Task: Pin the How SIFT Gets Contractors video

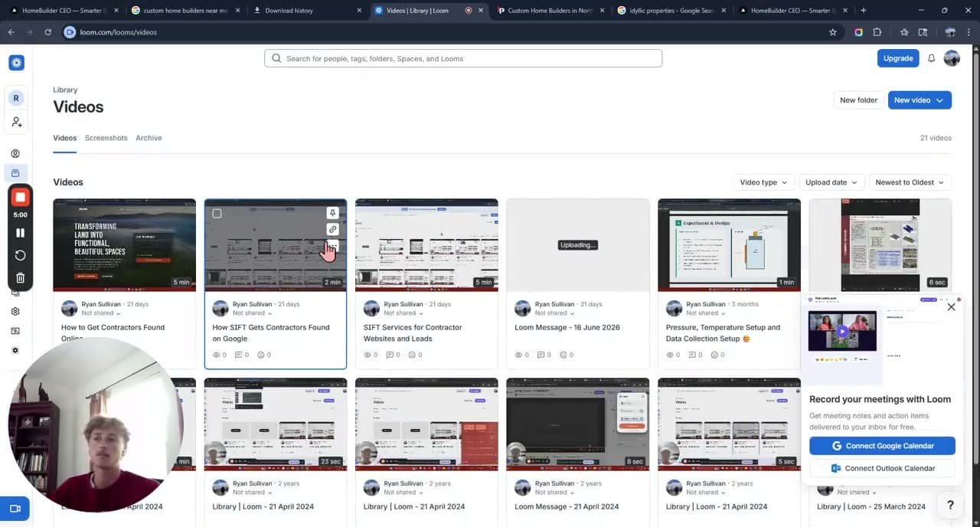Action: [332, 213]
